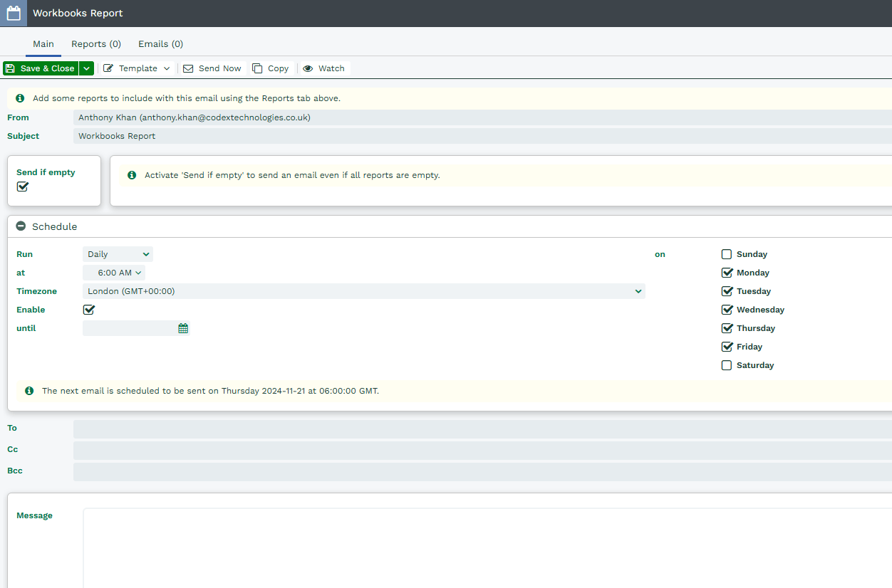Edit the Subject field
The width and height of the screenshot is (892, 588).
482,136
